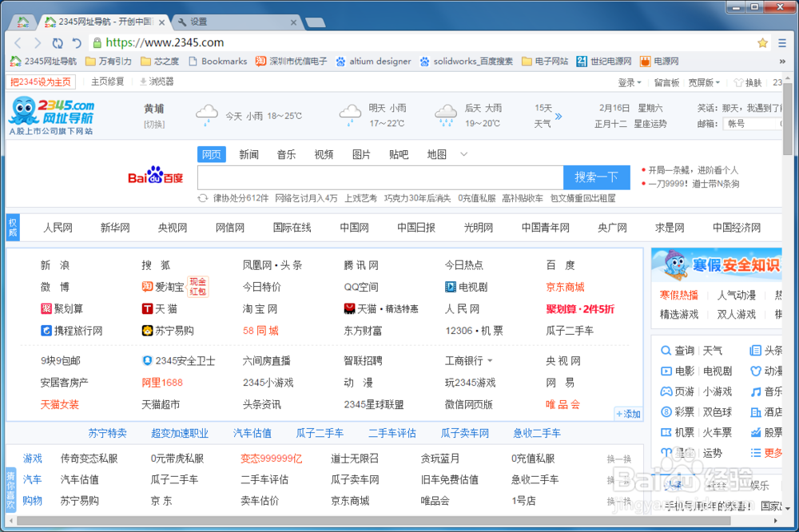This screenshot has width=799, height=532.
Task: Click the address bar URL
Action: pos(165,43)
